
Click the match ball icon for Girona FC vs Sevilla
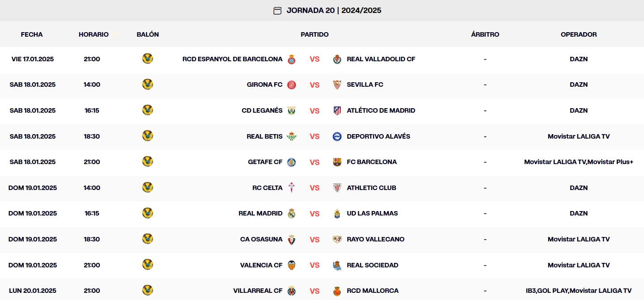(148, 84)
